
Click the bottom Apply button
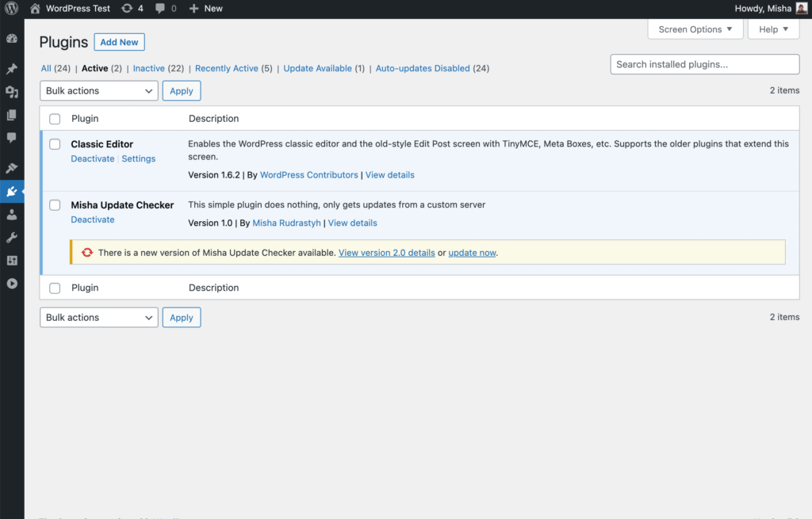point(182,317)
